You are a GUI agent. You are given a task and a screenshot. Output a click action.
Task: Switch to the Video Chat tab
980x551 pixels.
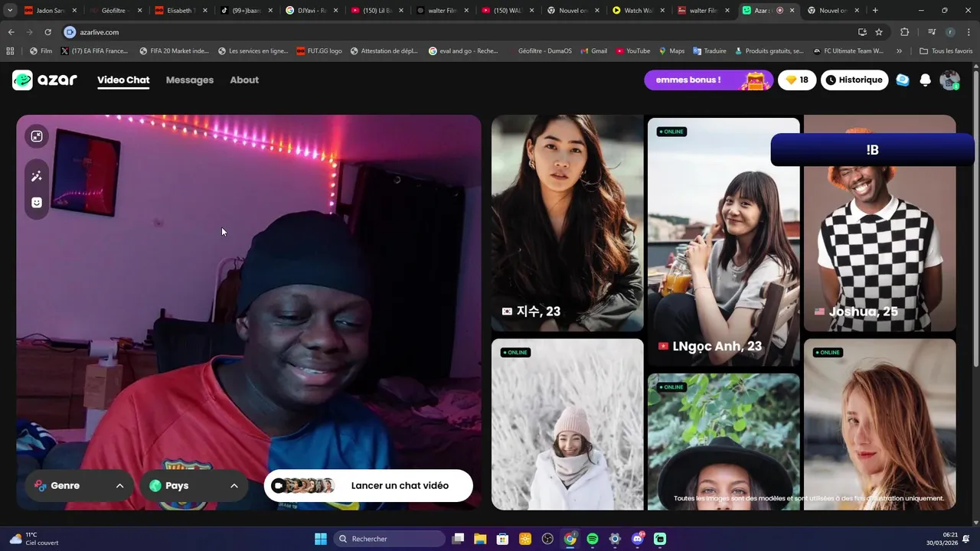[123, 80]
